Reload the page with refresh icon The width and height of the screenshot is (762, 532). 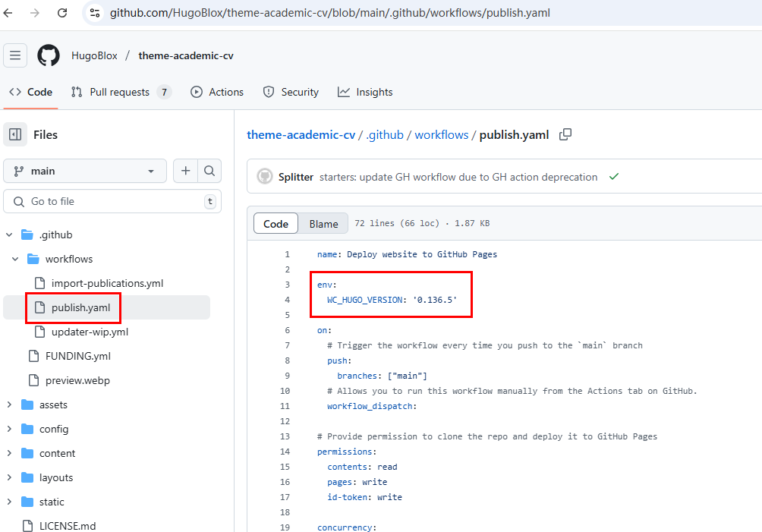pos(62,13)
